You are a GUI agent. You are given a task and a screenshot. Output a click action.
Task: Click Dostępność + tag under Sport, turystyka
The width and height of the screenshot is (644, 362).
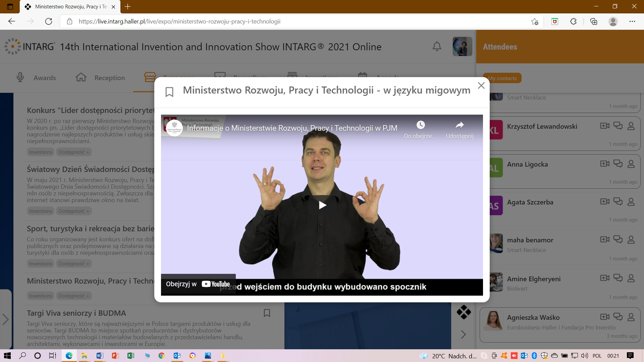(x=74, y=264)
